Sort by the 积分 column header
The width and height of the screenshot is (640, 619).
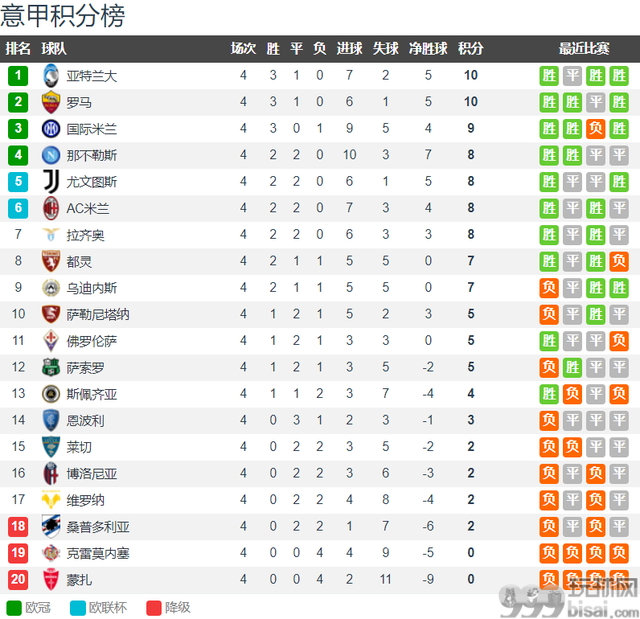471,49
